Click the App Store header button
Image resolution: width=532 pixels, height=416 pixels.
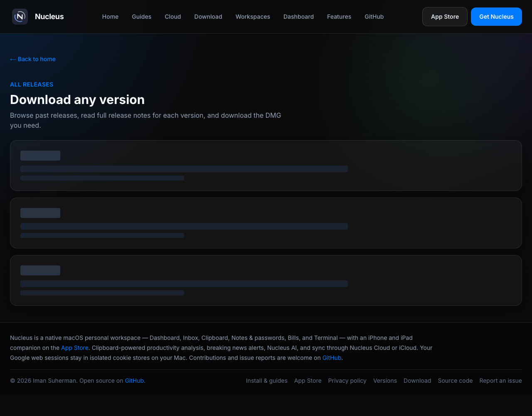pos(445,17)
